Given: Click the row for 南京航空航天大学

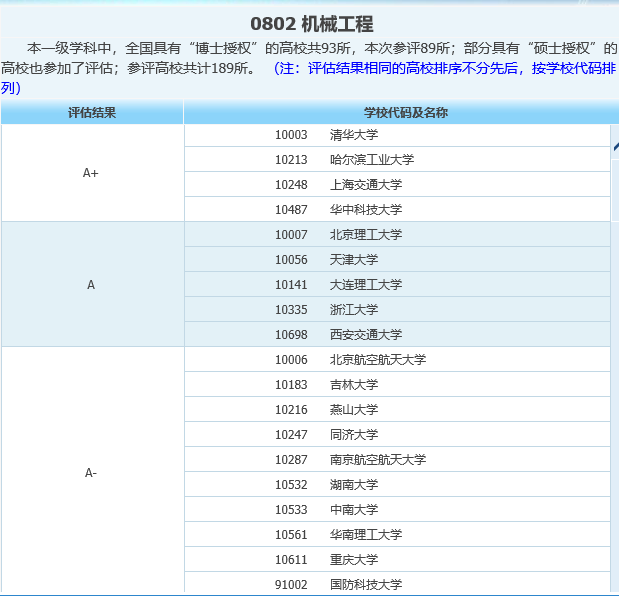Looking at the screenshot, I should click(x=397, y=460).
